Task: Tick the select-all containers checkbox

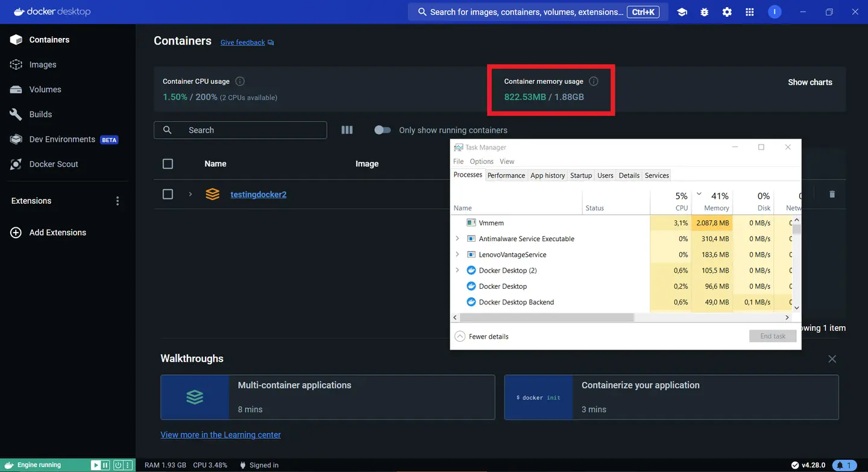Action: (x=168, y=164)
